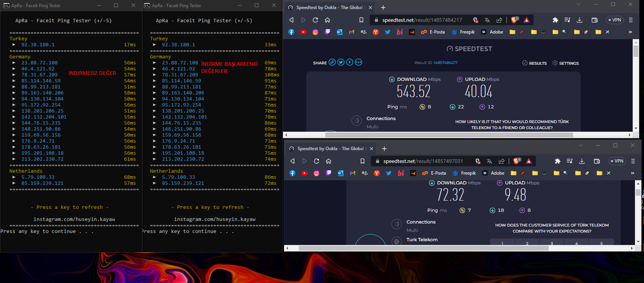This screenshot has width=644, height=283.
Task: Open hamburger menu in lower browser
Action: pyautogui.click(x=633, y=161)
